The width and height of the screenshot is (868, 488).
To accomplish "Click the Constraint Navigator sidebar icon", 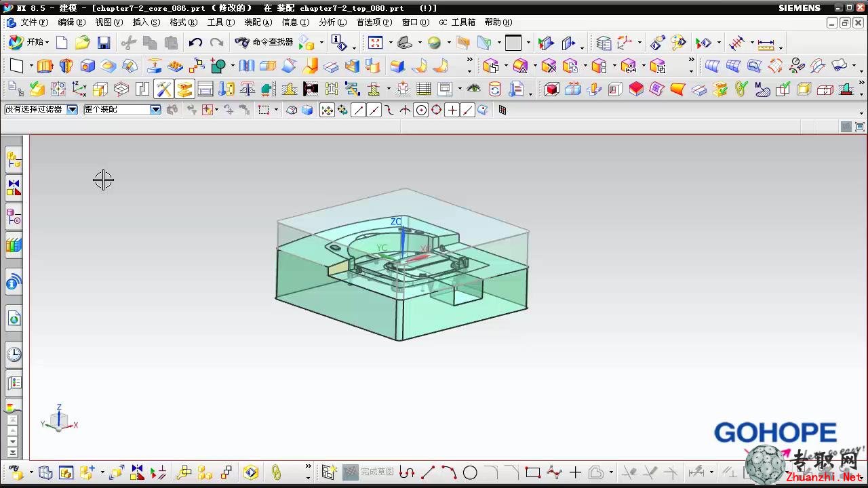I will click(14, 188).
